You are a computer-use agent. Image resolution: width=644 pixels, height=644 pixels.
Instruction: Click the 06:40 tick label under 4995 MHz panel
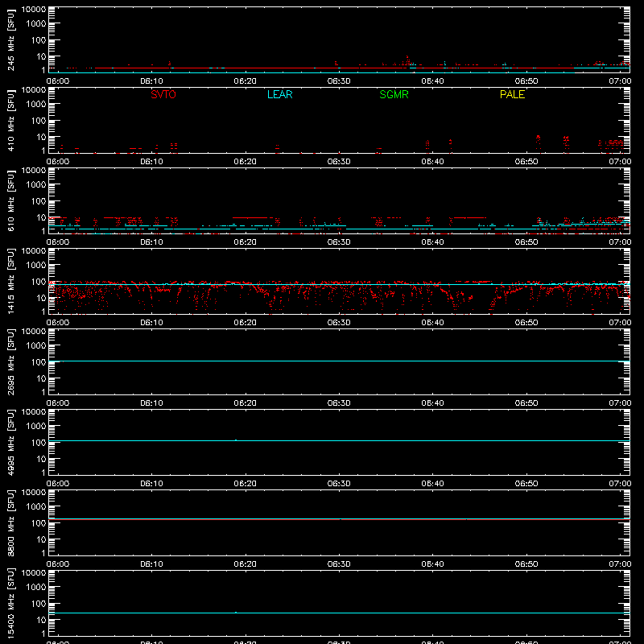tap(432, 484)
